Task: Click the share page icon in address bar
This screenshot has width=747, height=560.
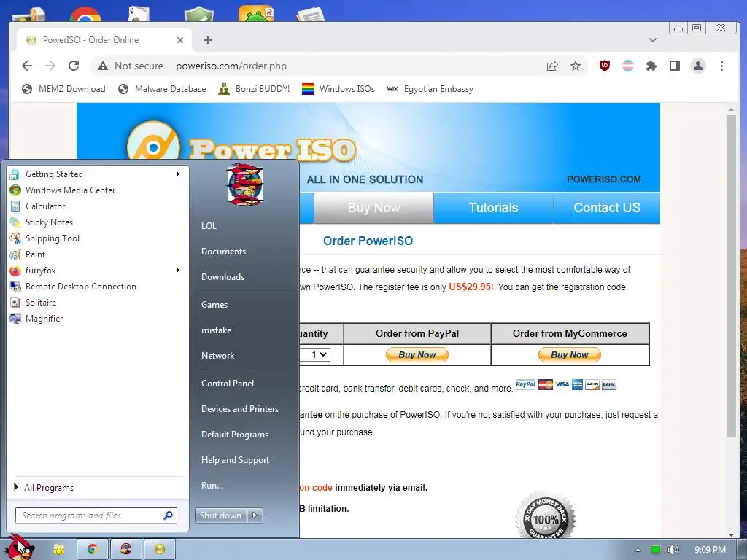Action: (x=552, y=66)
